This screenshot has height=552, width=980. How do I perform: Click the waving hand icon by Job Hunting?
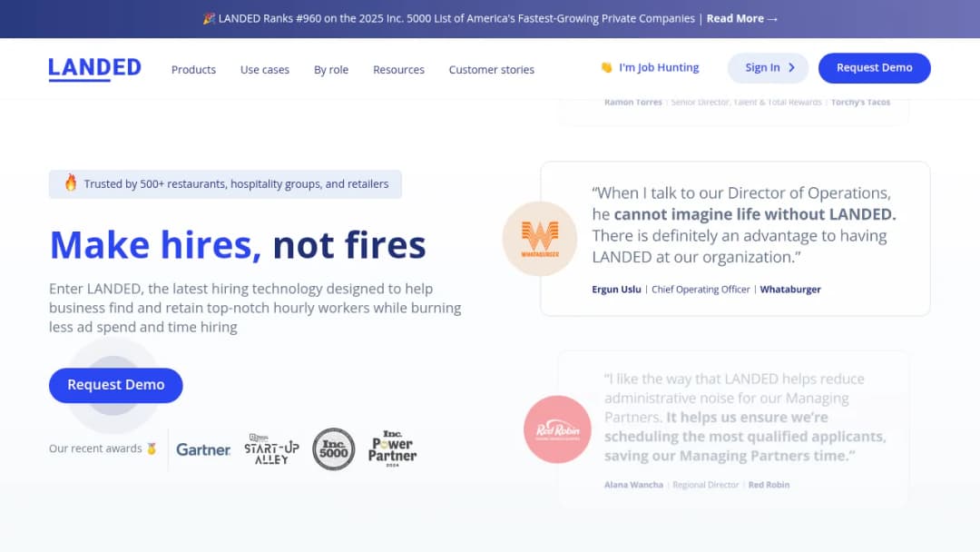tap(606, 67)
